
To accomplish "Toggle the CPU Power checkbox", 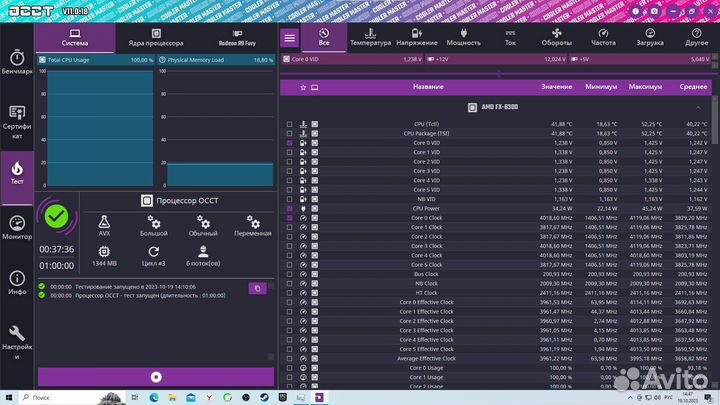I will tap(289, 208).
